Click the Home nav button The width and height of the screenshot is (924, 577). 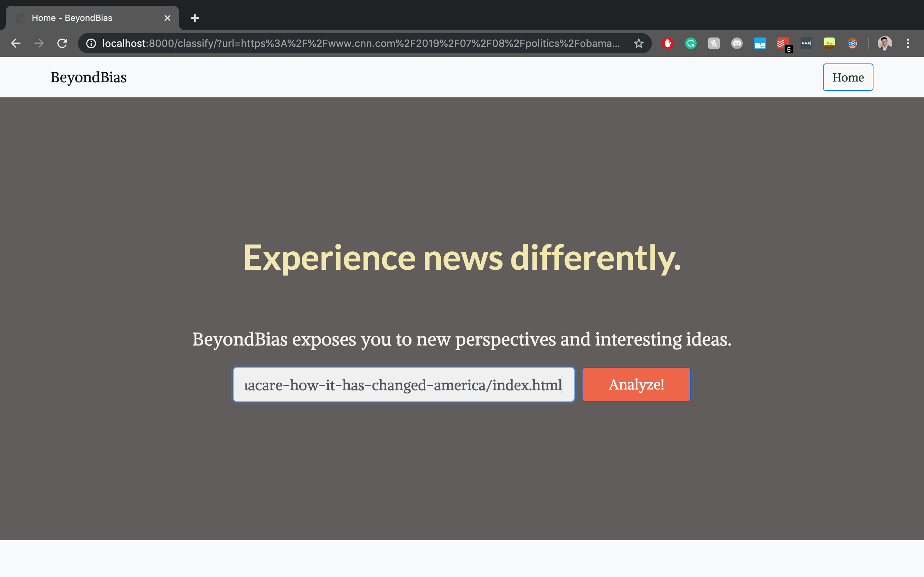847,77
